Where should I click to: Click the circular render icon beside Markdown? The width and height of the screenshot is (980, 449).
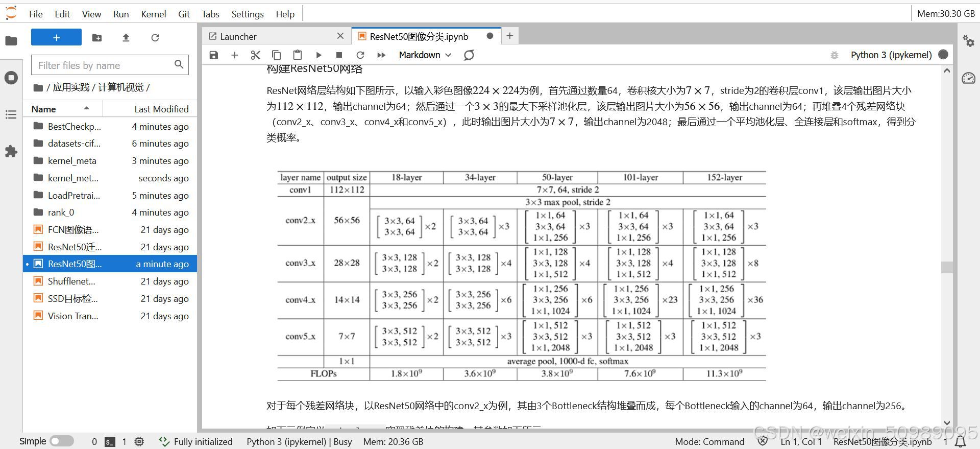469,55
